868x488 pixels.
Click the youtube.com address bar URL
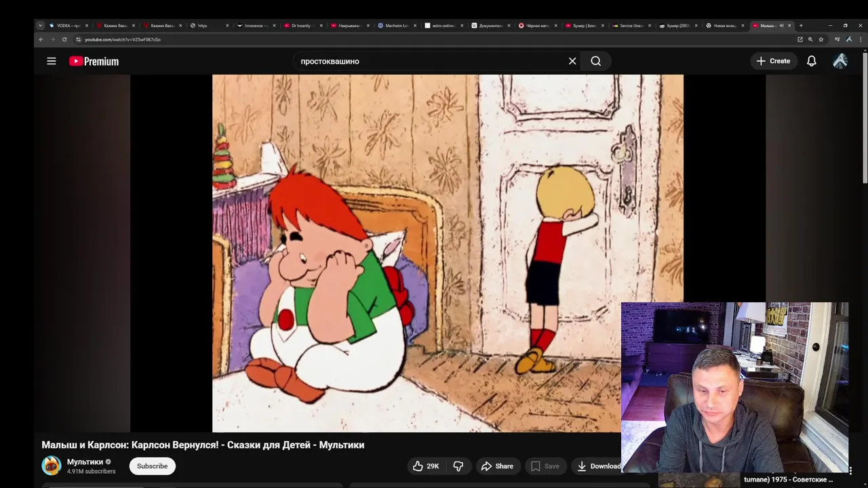[x=123, y=39]
